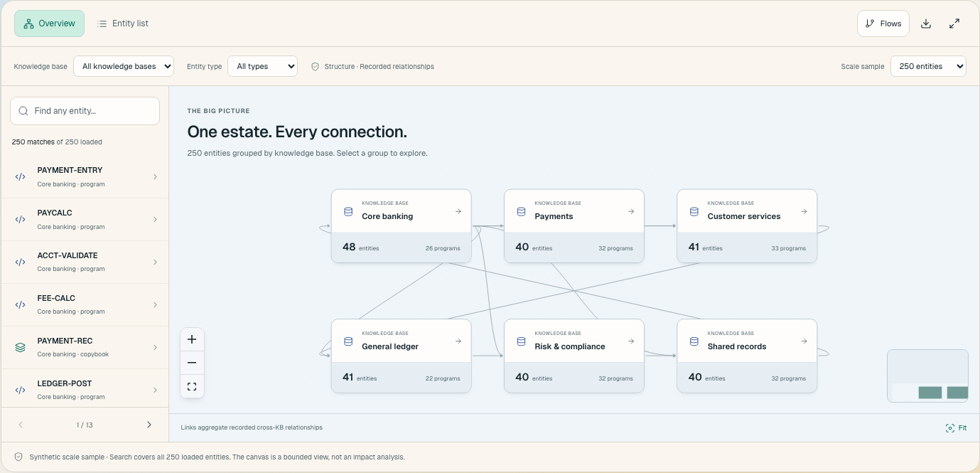Click the database icon on Customer services card

tap(694, 211)
